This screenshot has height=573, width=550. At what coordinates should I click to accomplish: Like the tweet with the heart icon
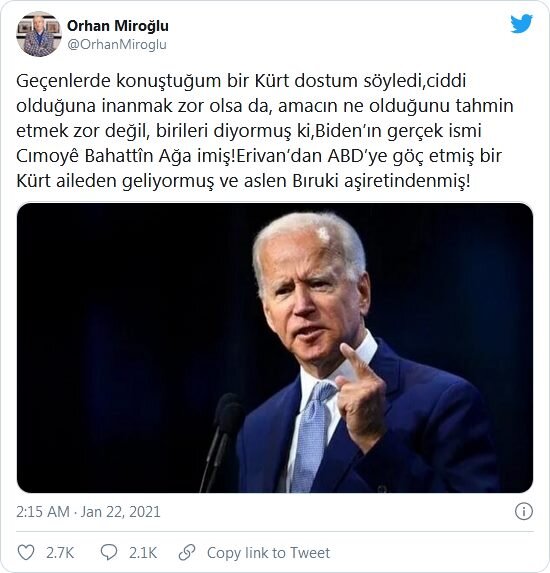click(26, 552)
